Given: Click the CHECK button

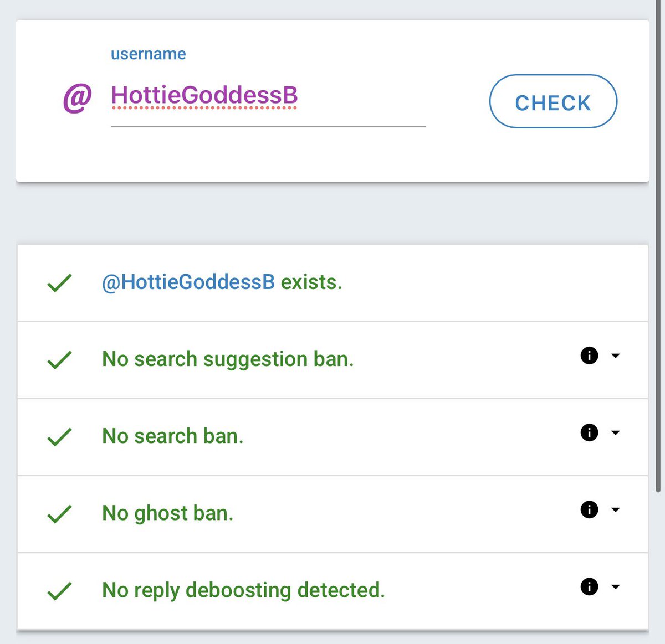Looking at the screenshot, I should click(x=553, y=101).
